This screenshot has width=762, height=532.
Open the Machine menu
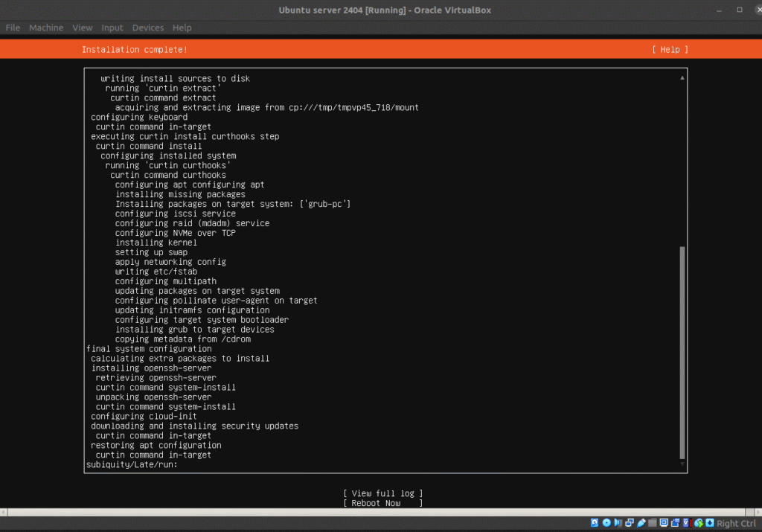(x=46, y=28)
